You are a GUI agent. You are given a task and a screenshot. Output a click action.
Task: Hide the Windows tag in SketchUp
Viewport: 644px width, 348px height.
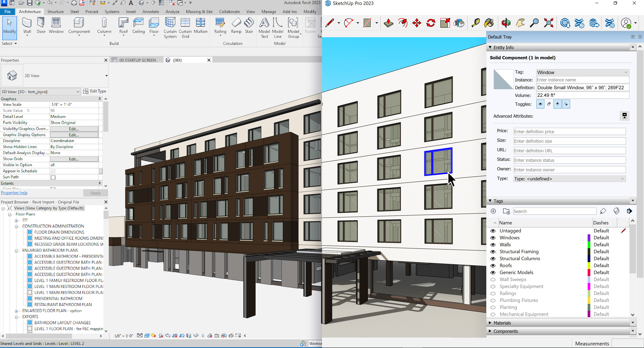pyautogui.click(x=493, y=238)
